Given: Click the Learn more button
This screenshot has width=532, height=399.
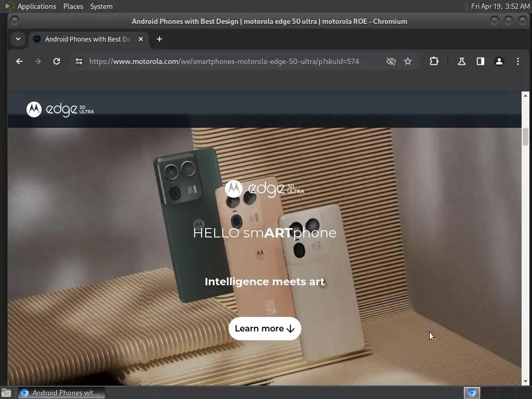Looking at the screenshot, I should pyautogui.click(x=264, y=328).
